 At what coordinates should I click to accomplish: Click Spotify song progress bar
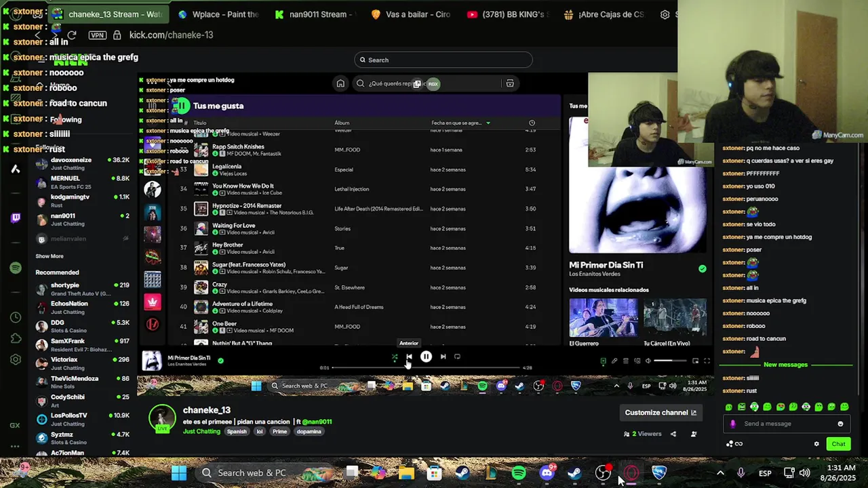[425, 367]
